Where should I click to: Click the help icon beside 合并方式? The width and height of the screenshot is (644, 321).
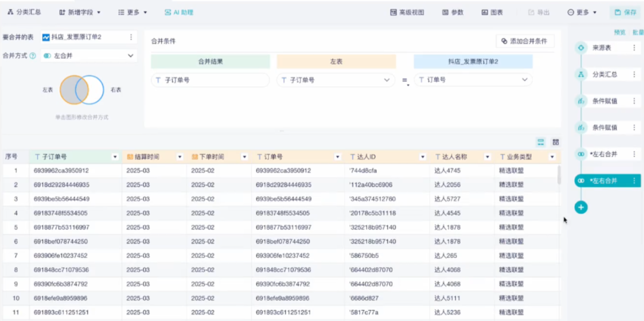tap(33, 56)
